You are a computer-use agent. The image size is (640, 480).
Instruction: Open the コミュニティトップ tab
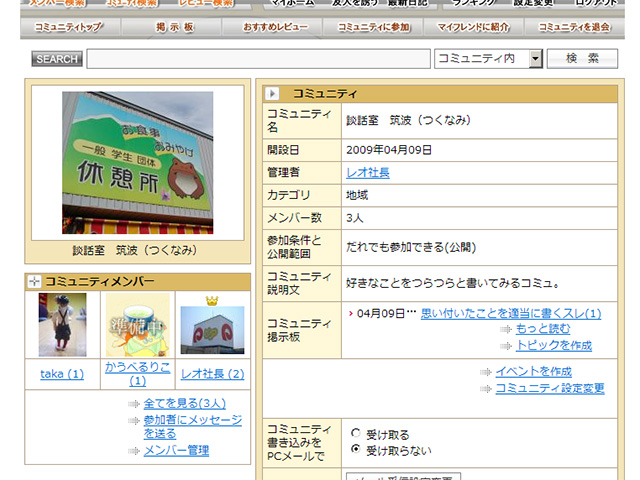[69, 27]
